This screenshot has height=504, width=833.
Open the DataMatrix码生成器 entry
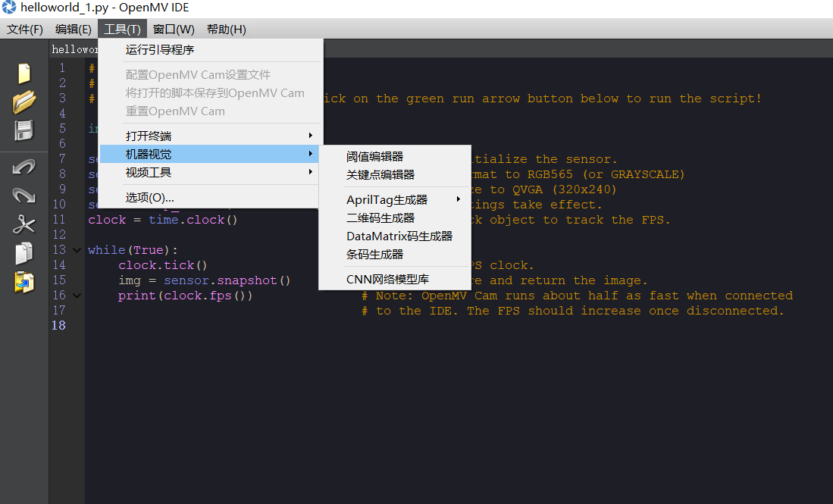tap(395, 236)
